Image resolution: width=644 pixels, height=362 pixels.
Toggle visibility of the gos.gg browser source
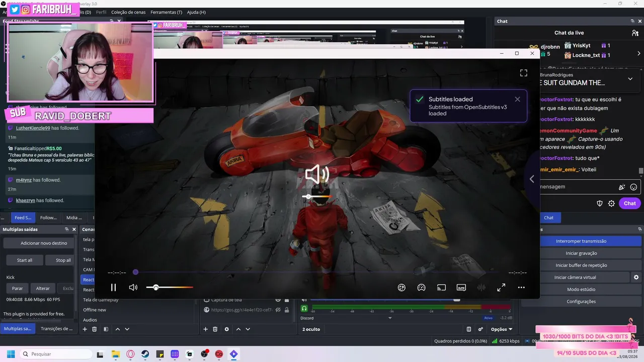pos(278,310)
